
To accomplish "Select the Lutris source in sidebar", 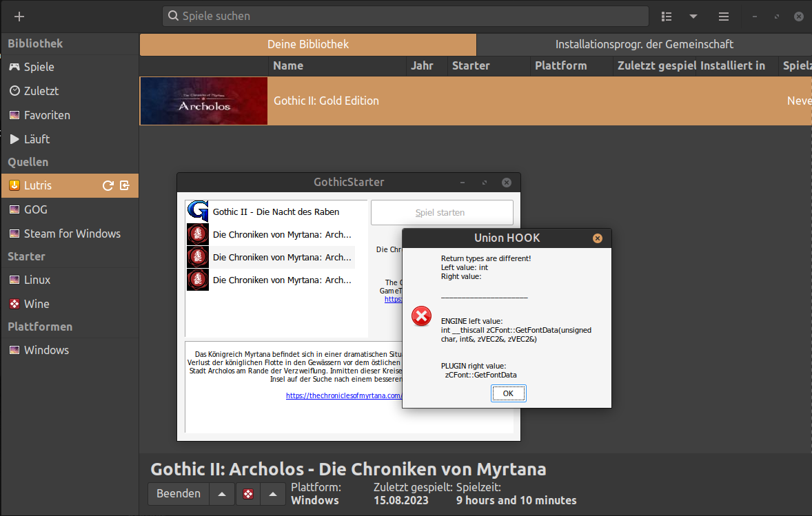I will [70, 185].
